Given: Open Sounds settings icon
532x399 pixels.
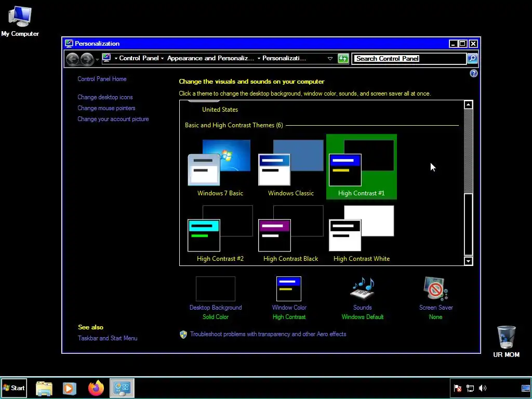Looking at the screenshot, I should [x=362, y=288].
